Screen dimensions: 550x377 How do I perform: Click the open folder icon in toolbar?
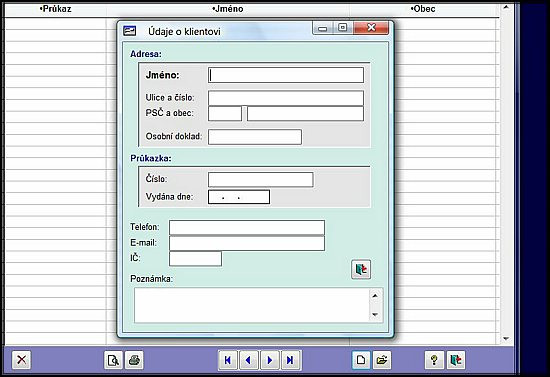click(382, 360)
